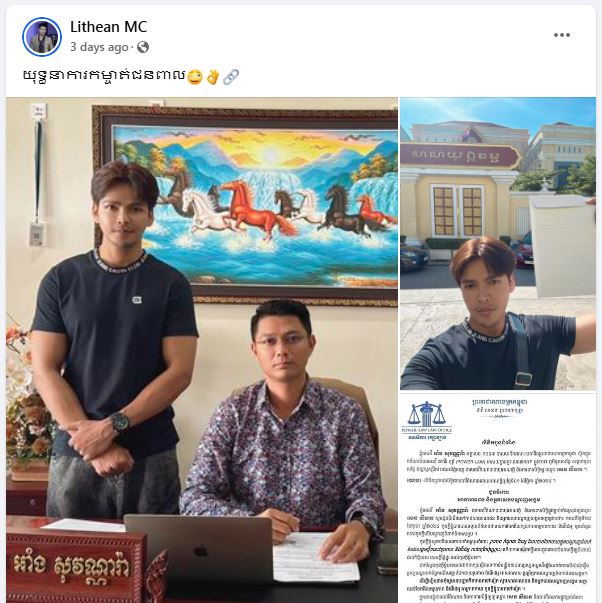Click the chain link emoji in caption
The width and height of the screenshot is (602, 603).
pyautogui.click(x=231, y=77)
